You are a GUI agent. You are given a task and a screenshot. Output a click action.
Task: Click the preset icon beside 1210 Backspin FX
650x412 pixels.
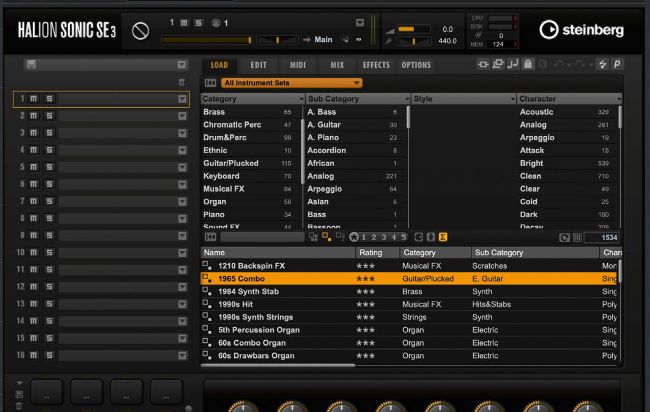pos(207,266)
